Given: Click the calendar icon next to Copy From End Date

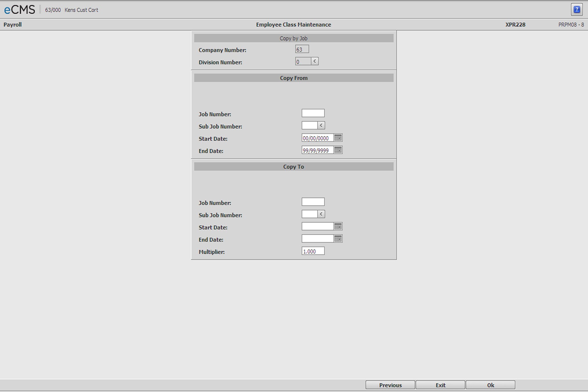Looking at the screenshot, I should 339,150.
